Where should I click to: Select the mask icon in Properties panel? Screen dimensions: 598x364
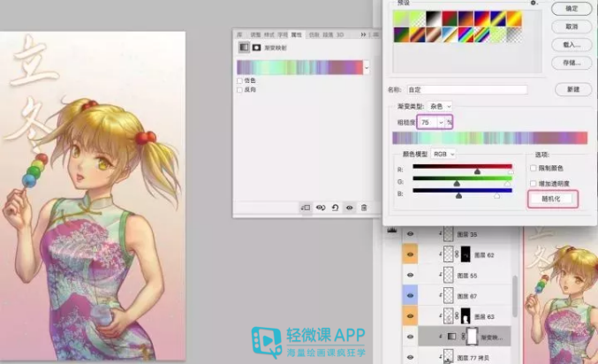[x=256, y=48]
